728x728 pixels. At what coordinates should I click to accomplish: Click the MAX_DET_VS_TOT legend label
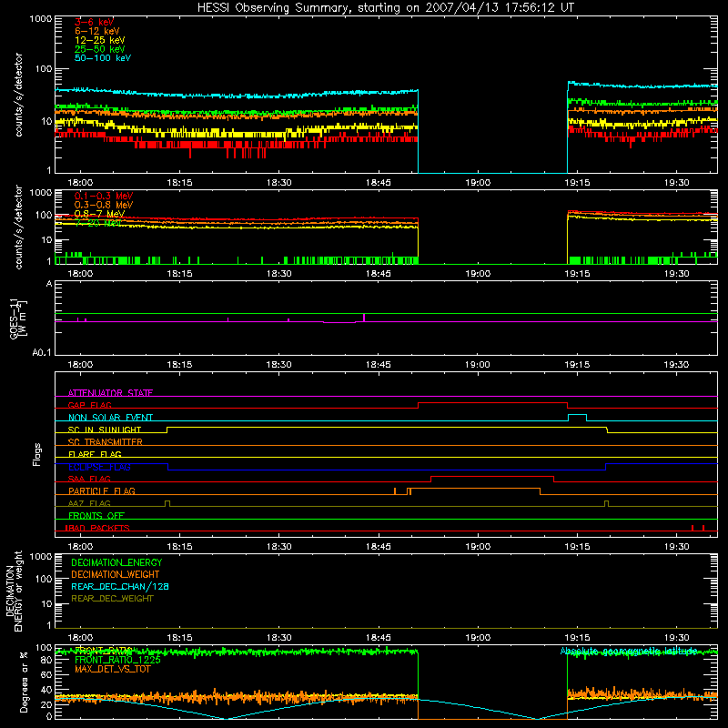coord(112,669)
